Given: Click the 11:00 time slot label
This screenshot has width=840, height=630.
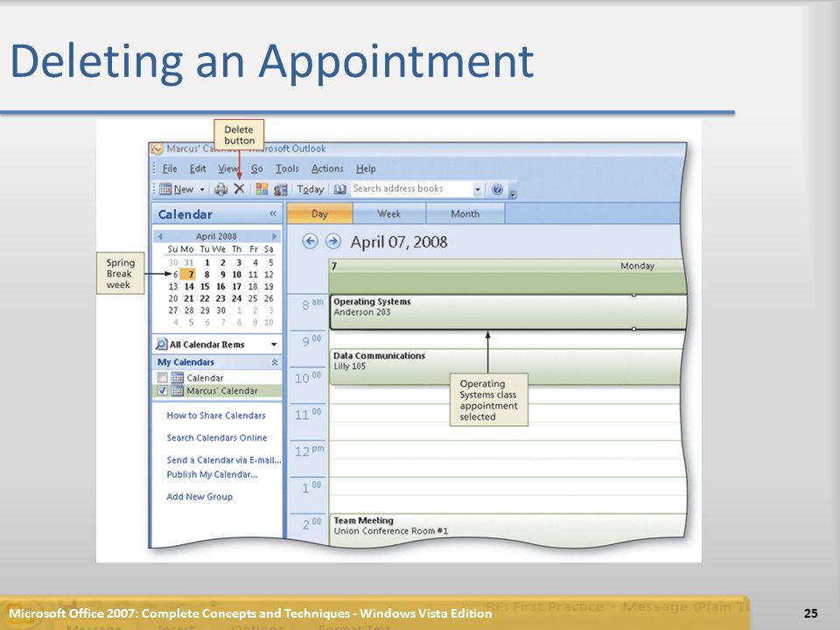Looking at the screenshot, I should 308,414.
